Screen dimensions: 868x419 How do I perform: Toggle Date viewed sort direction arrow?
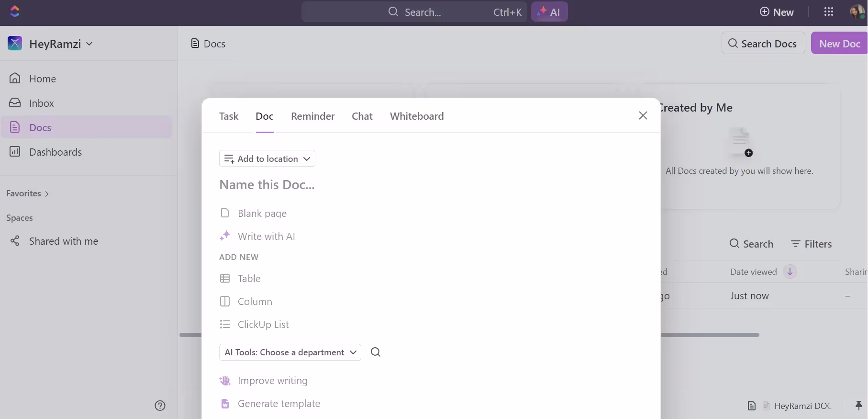[790, 272]
